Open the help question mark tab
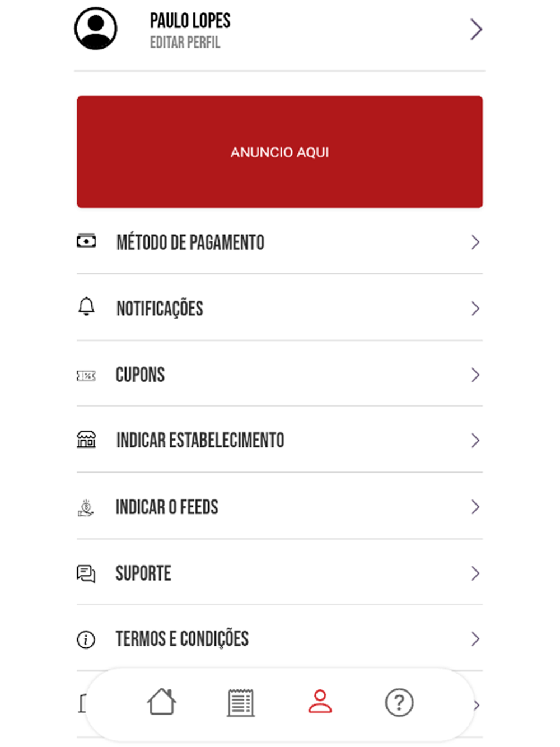Screen dimensions: 560x747 (399, 703)
